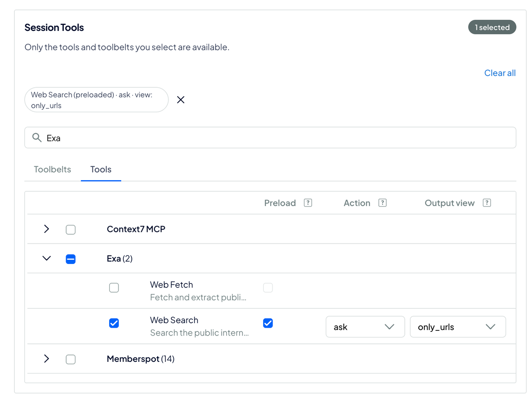Viewport: 532px width, 403px height.
Task: Click the Exa (2) group label
Action: pos(119,259)
